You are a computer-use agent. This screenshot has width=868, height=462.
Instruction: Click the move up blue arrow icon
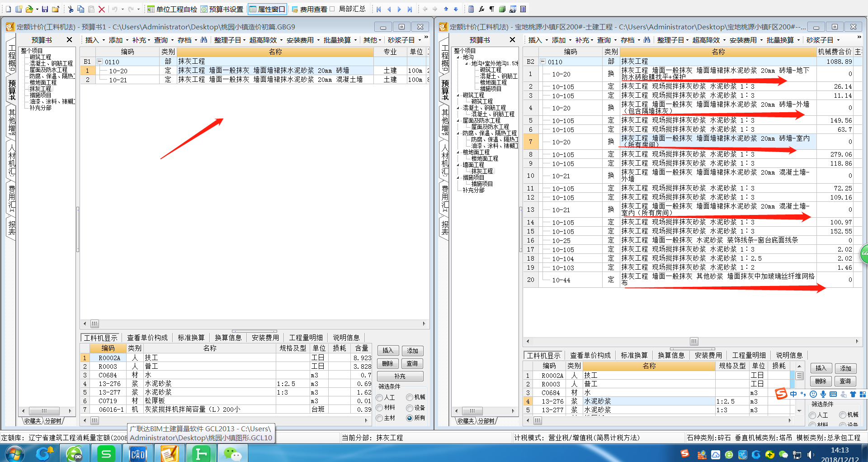click(x=446, y=9)
